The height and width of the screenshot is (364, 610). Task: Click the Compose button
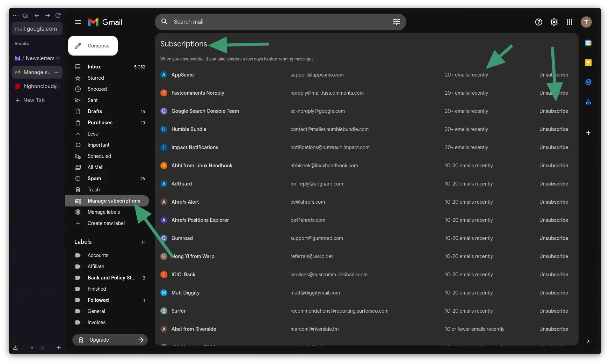click(x=93, y=46)
